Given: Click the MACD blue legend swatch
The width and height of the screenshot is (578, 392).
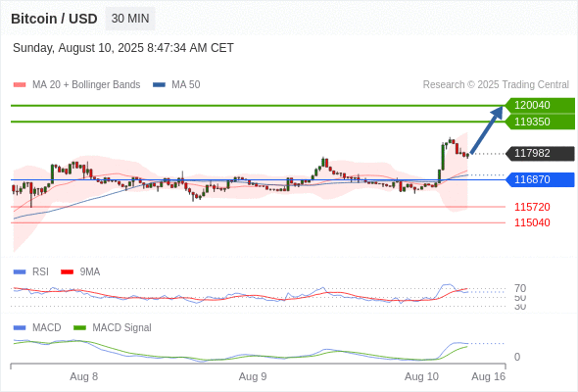Looking at the screenshot, I should (20, 328).
